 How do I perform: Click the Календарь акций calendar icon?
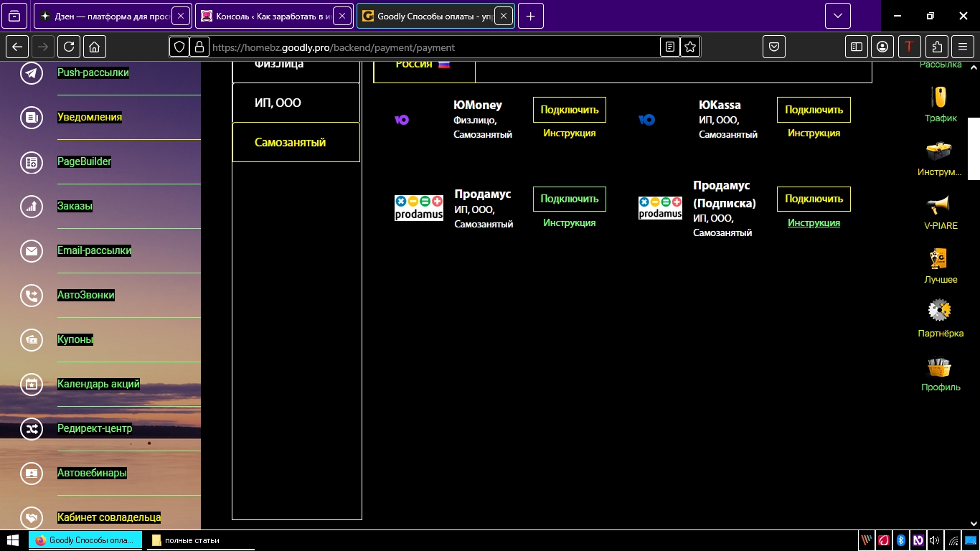click(32, 384)
